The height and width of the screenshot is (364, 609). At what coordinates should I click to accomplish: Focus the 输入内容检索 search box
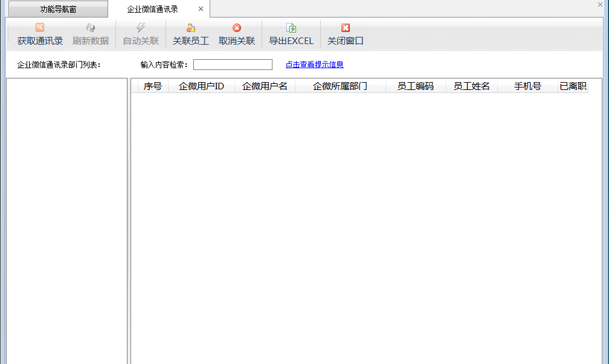click(233, 65)
